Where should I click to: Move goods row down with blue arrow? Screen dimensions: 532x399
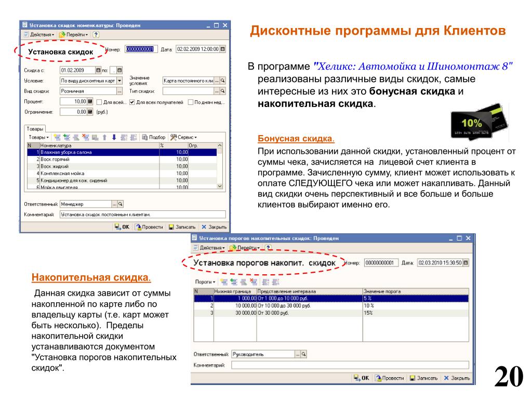pos(114,137)
